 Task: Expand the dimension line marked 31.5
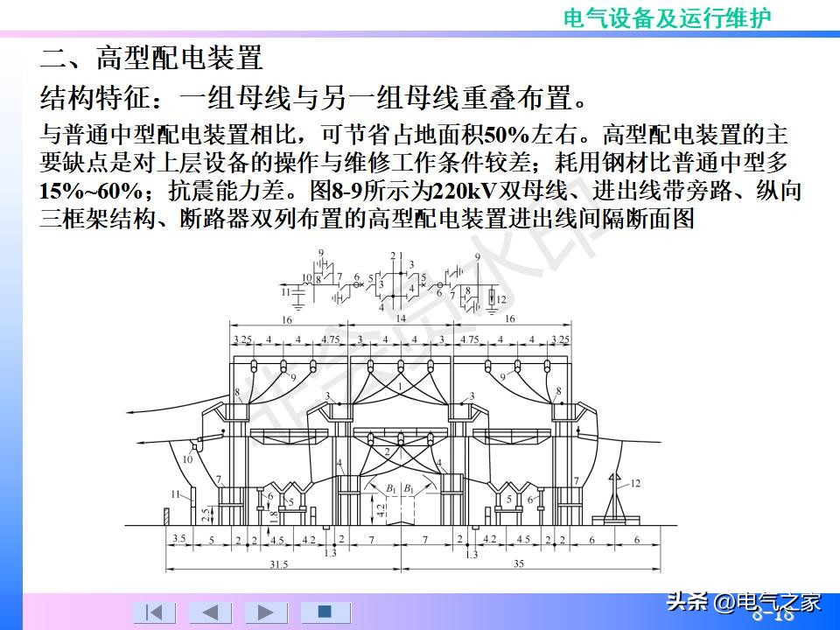click(x=277, y=564)
